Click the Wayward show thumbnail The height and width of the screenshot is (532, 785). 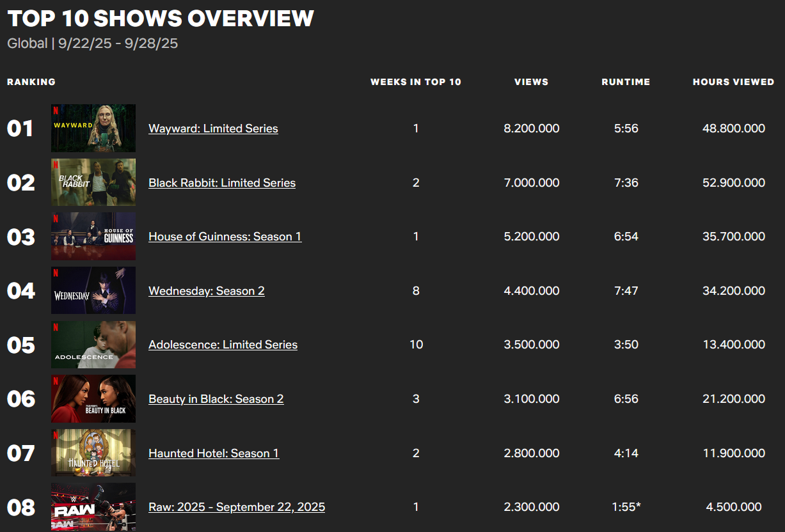click(x=93, y=128)
